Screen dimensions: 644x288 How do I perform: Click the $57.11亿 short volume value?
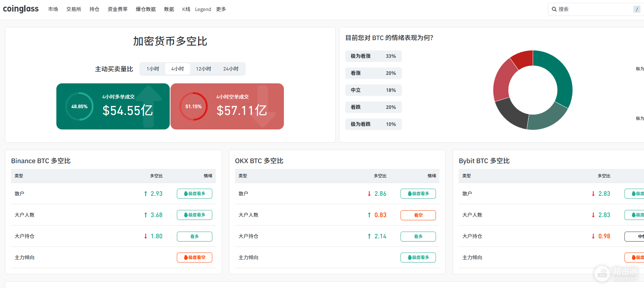(242, 110)
